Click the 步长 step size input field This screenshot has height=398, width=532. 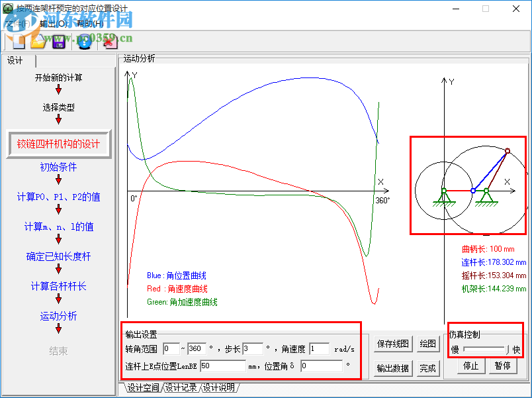point(253,348)
